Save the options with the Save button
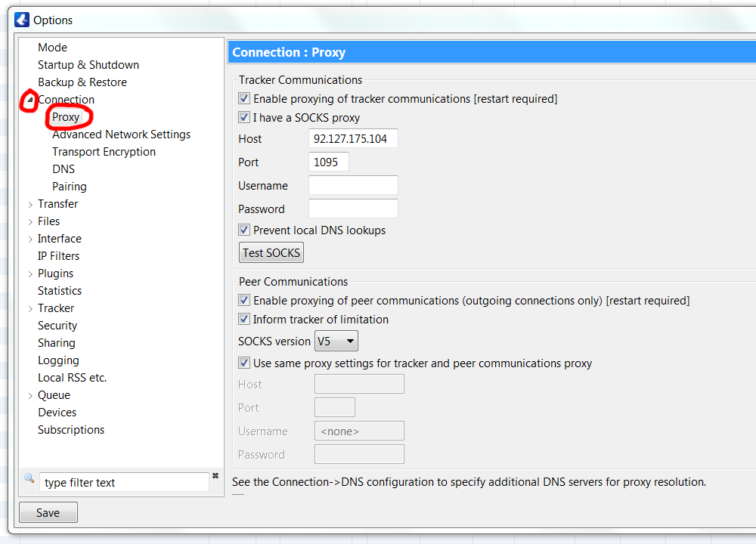756x544 pixels. [48, 513]
